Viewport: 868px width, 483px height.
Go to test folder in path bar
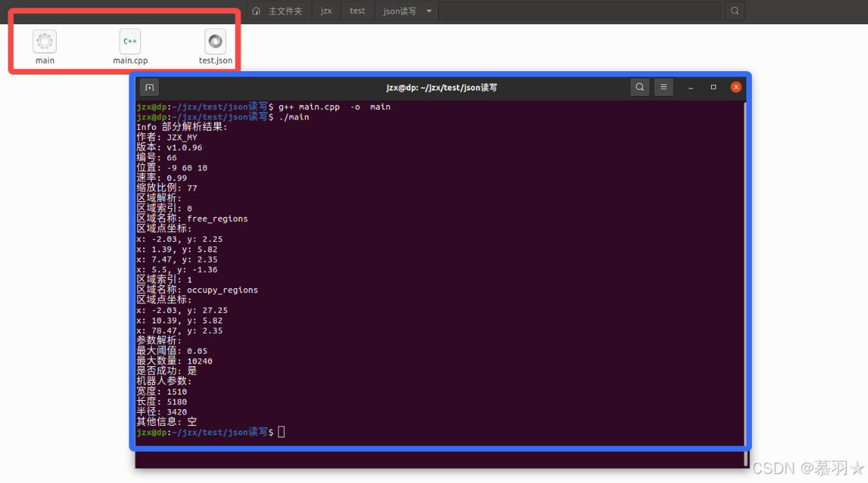pos(357,11)
